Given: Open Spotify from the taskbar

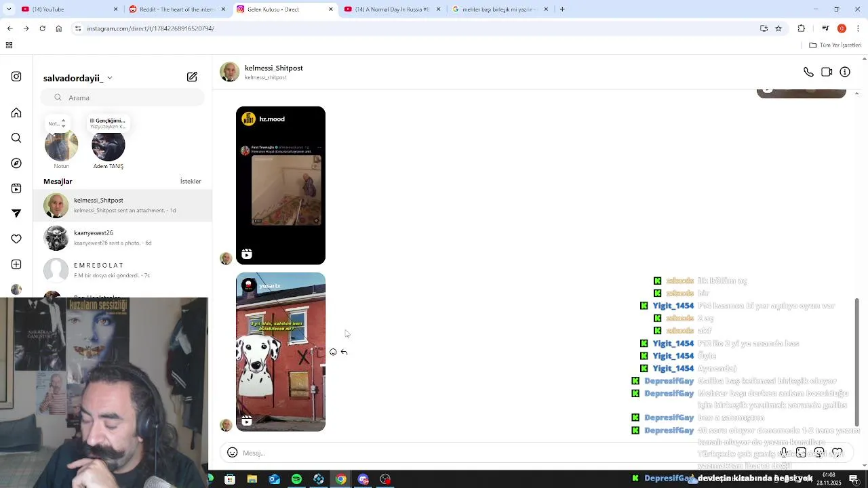Looking at the screenshot, I should tap(296, 479).
